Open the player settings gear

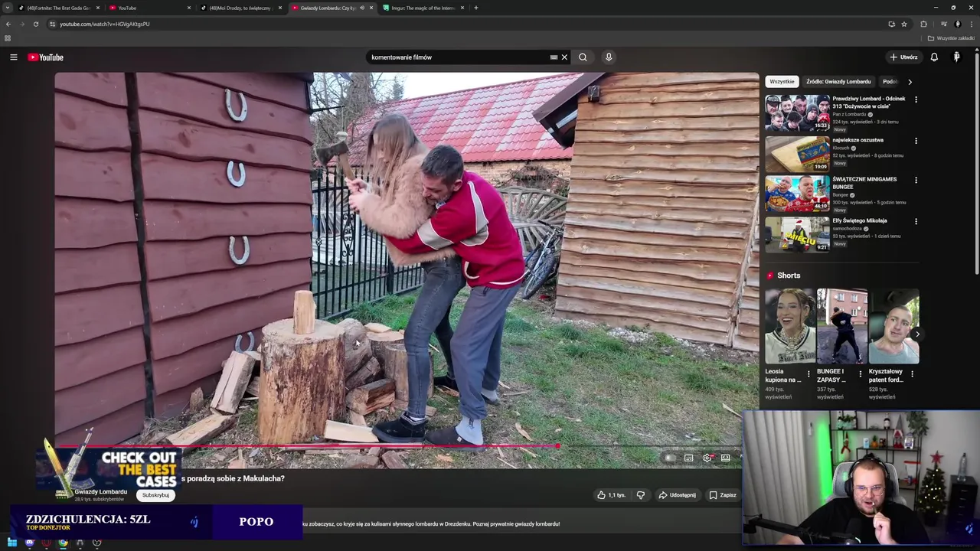point(707,458)
